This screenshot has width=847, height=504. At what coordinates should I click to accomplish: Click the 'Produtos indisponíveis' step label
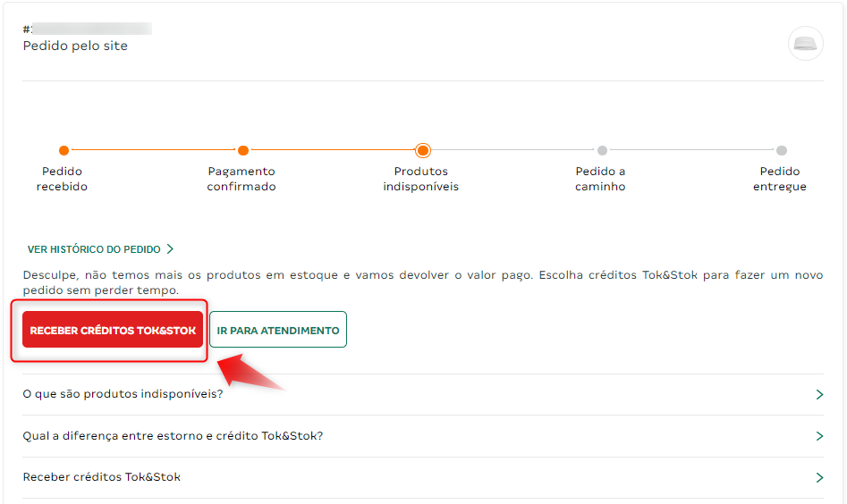(x=420, y=179)
